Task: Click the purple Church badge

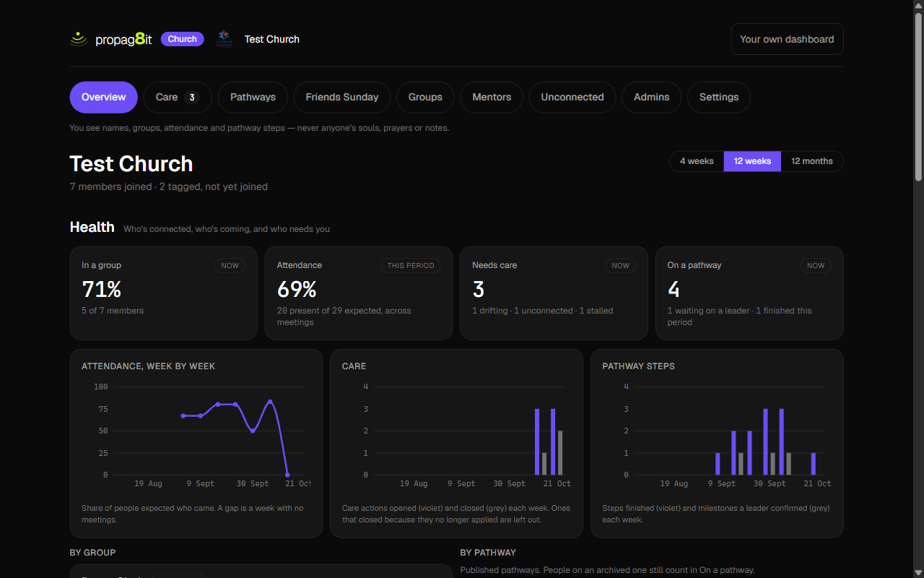Action: click(x=183, y=39)
